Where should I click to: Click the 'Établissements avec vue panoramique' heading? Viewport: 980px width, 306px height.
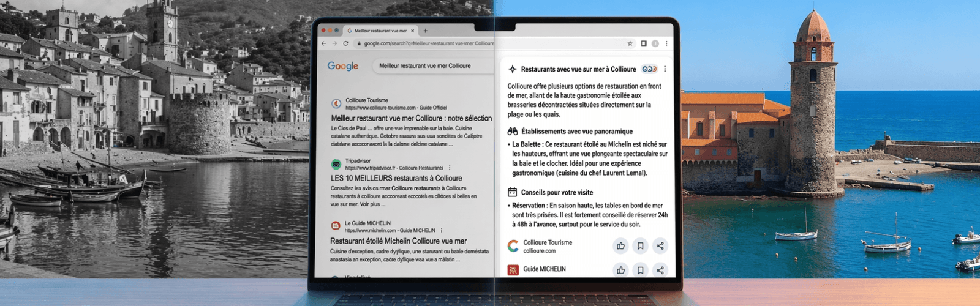(577, 131)
